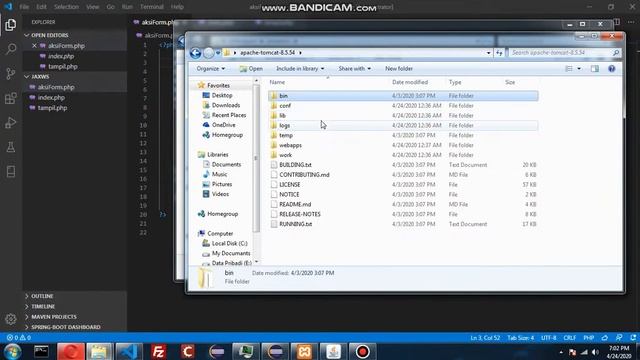640x360 pixels.
Task: Click New folder button
Action: click(x=399, y=69)
